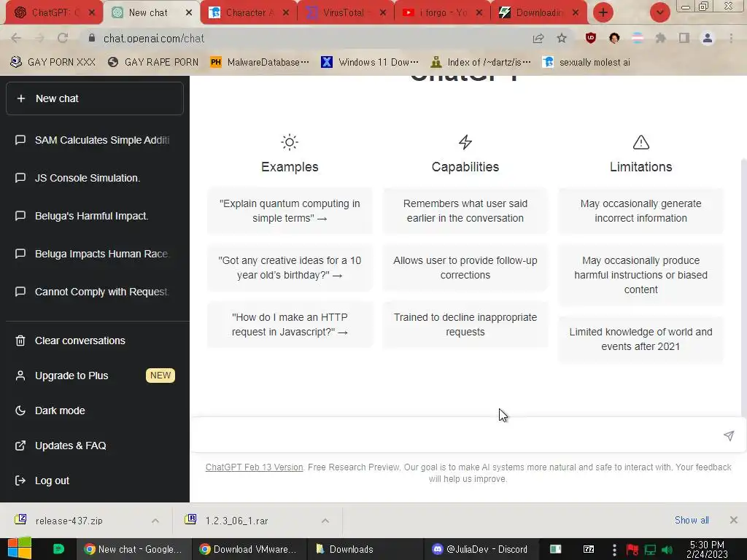Click the share this page icon

coord(538,39)
